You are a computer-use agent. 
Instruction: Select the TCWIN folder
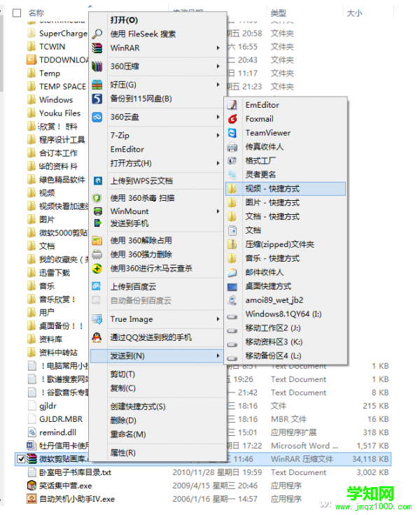pyautogui.click(x=52, y=47)
